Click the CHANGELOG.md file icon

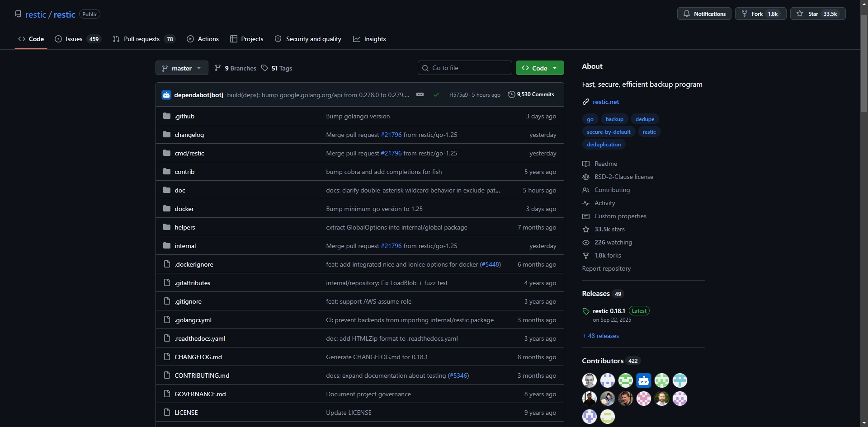(167, 357)
